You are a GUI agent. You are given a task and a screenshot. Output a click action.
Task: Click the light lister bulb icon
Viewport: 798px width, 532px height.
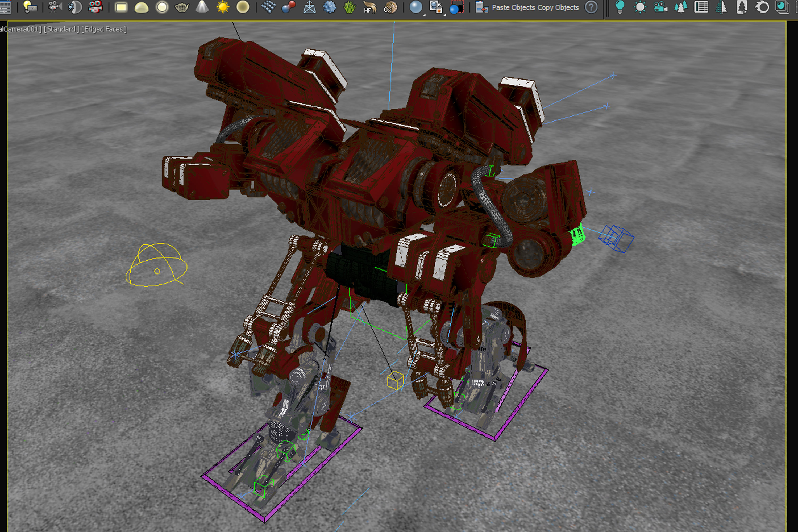[30, 7]
